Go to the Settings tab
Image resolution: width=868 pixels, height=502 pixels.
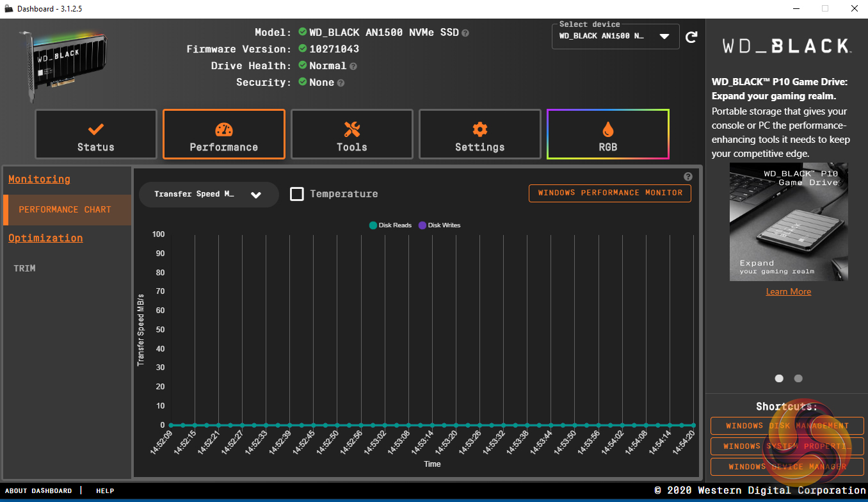[x=480, y=134]
